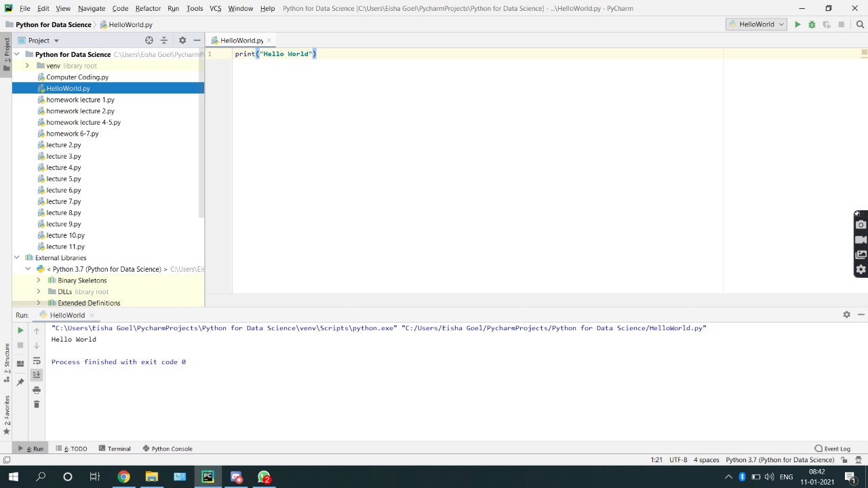Image resolution: width=868 pixels, height=488 pixels.
Task: Print the Run console output
Action: pyautogui.click(x=37, y=390)
